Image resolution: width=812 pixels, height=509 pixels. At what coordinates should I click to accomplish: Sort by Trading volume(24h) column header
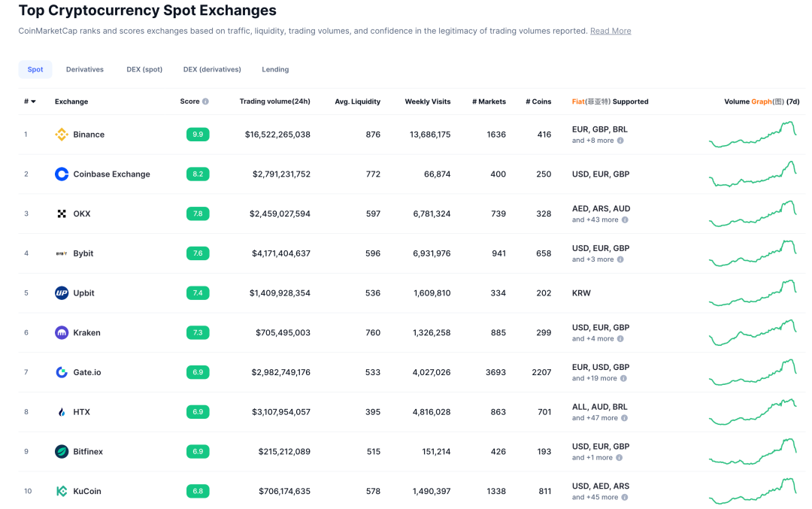click(x=274, y=101)
